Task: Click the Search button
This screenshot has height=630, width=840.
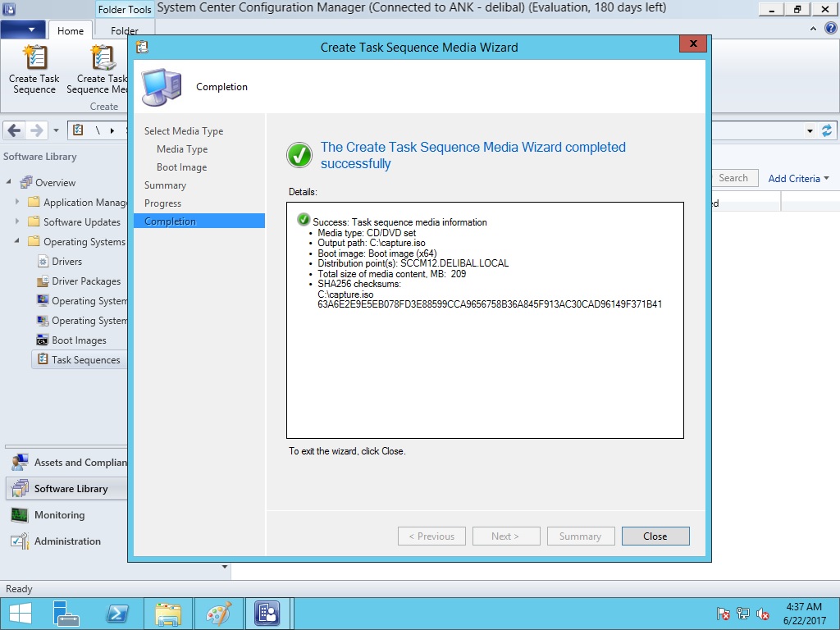Action: point(733,178)
